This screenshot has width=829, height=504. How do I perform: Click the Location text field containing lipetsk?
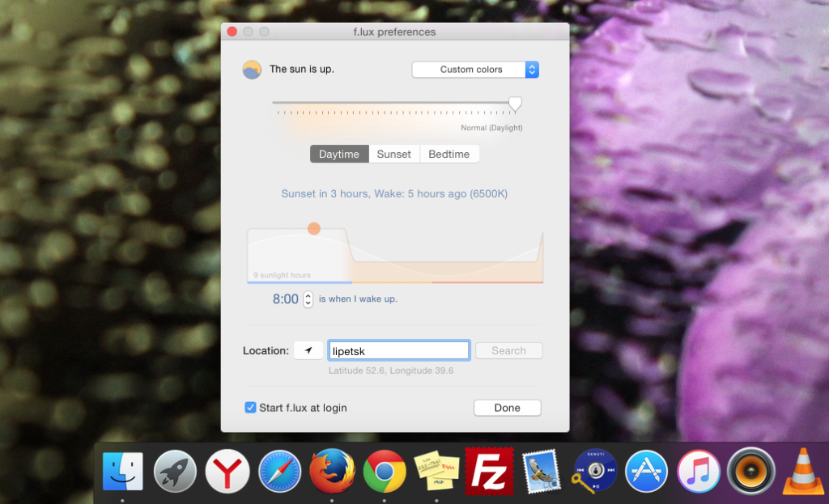pos(398,350)
